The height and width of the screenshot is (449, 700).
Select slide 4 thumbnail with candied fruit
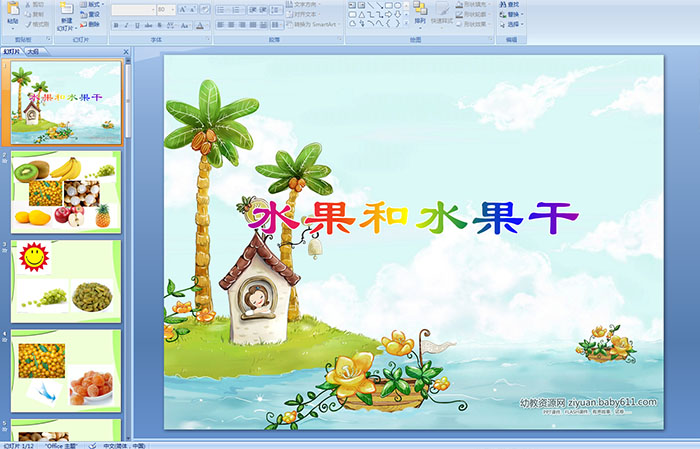click(66, 370)
